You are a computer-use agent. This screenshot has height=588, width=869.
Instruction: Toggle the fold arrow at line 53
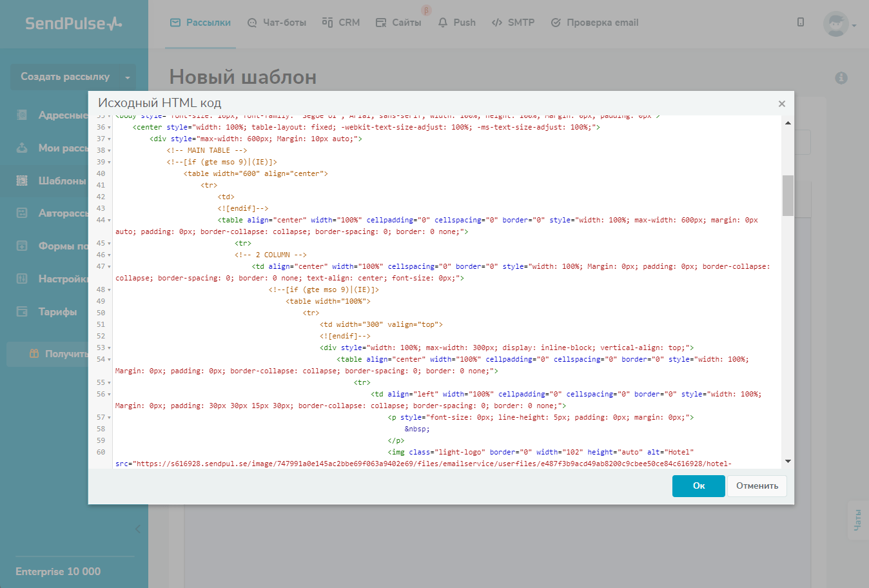point(110,348)
